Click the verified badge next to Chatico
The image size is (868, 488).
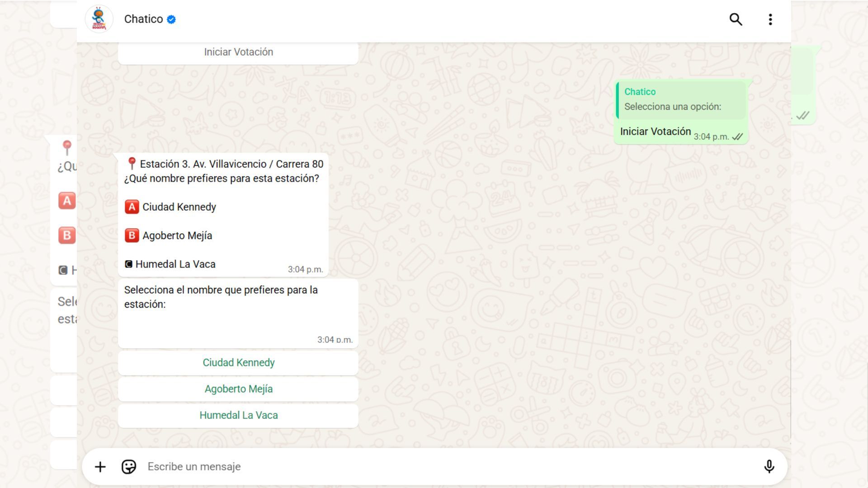171,19
